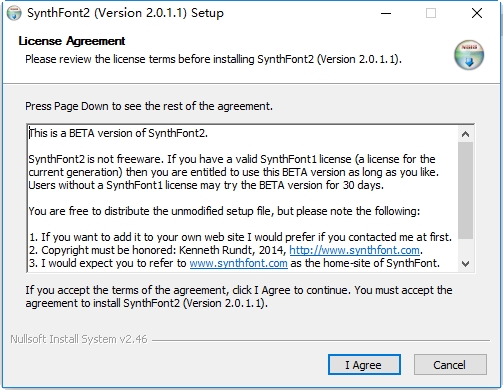Click the greyed-out maximize window button
This screenshot has width=503, height=390.
click(431, 13)
